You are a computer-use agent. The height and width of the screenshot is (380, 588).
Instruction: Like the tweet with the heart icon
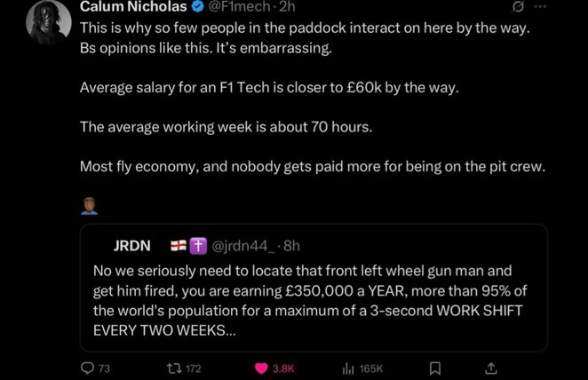tap(264, 368)
